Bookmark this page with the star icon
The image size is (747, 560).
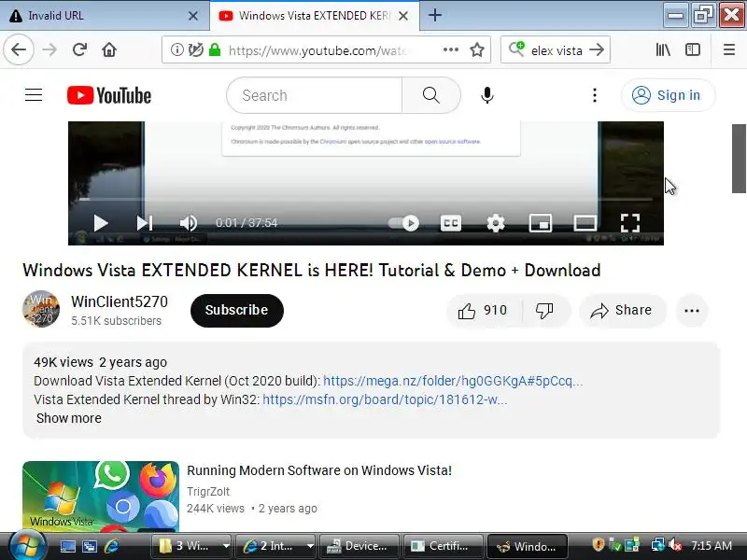pyautogui.click(x=477, y=49)
